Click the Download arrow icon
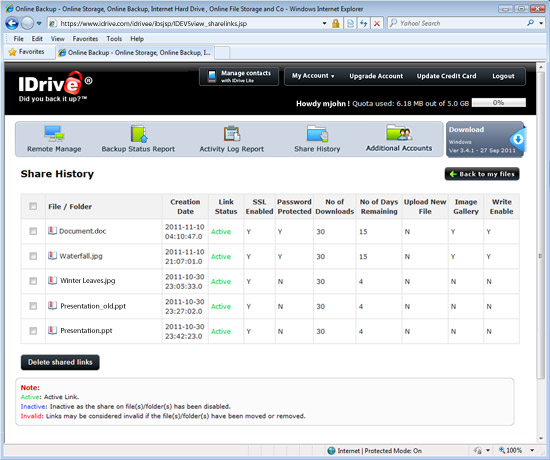This screenshot has width=550, height=460. 518,139
